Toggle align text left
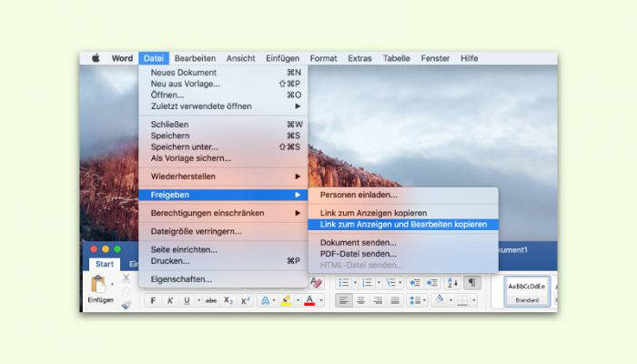The width and height of the screenshot is (637, 364). coord(344,300)
